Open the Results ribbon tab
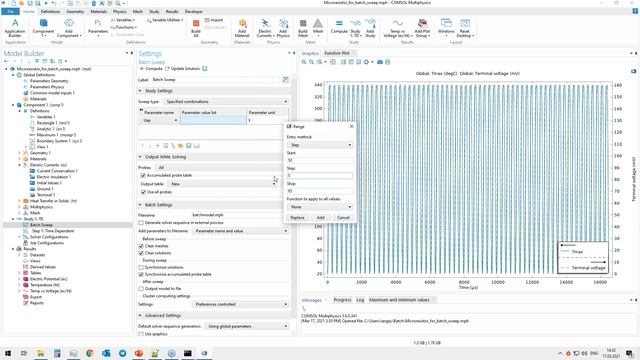The height and width of the screenshot is (360, 640). pos(172,11)
